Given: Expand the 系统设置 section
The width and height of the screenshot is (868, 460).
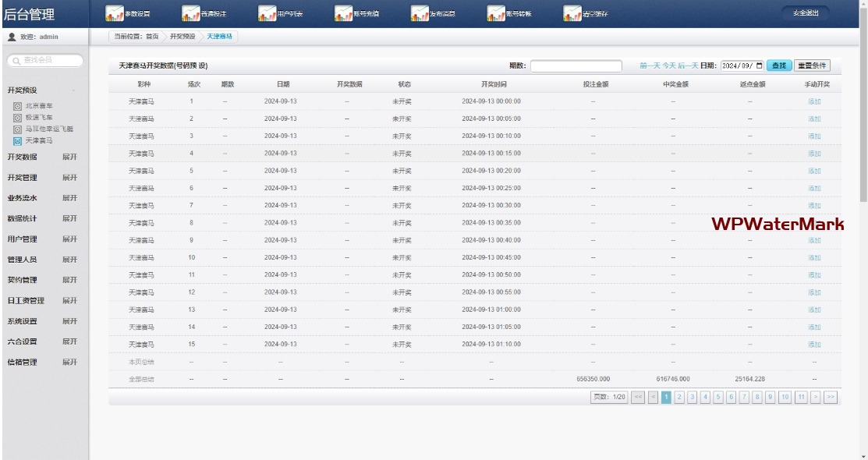Looking at the screenshot, I should point(69,320).
